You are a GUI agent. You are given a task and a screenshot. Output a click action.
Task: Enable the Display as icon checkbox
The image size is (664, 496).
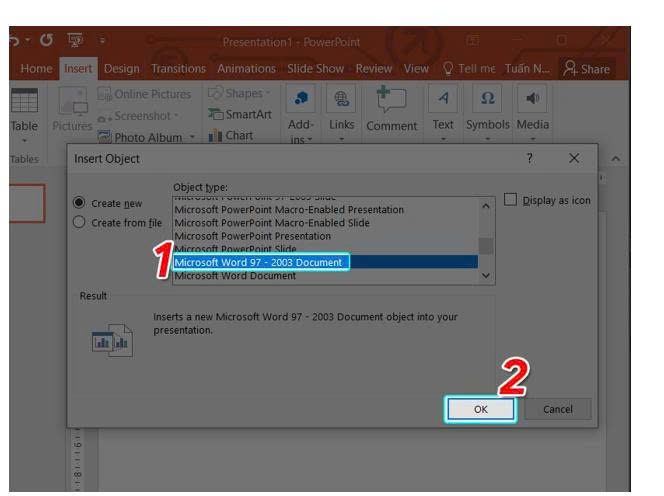coord(510,200)
